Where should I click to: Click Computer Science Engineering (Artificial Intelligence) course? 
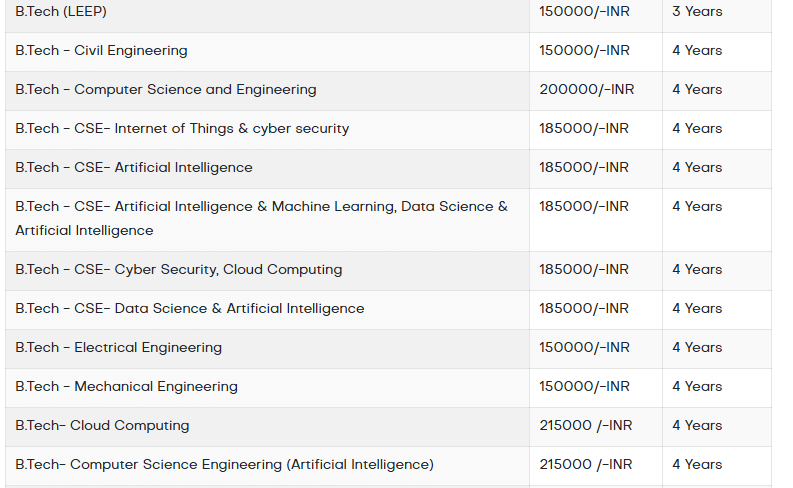224,465
